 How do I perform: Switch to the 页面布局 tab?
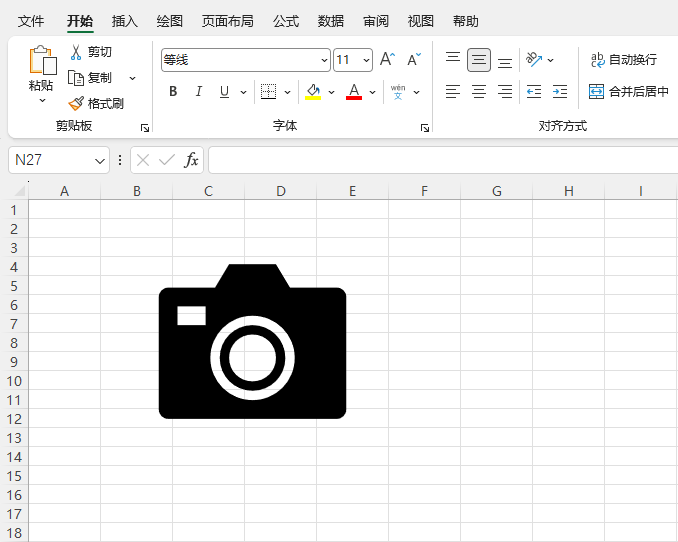228,21
